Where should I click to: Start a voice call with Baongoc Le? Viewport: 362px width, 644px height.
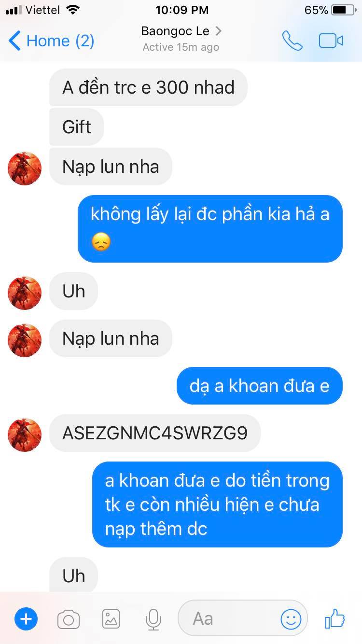pyautogui.click(x=292, y=41)
